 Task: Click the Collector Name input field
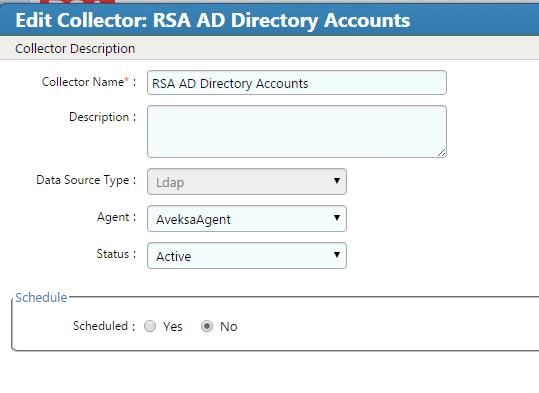[297, 83]
